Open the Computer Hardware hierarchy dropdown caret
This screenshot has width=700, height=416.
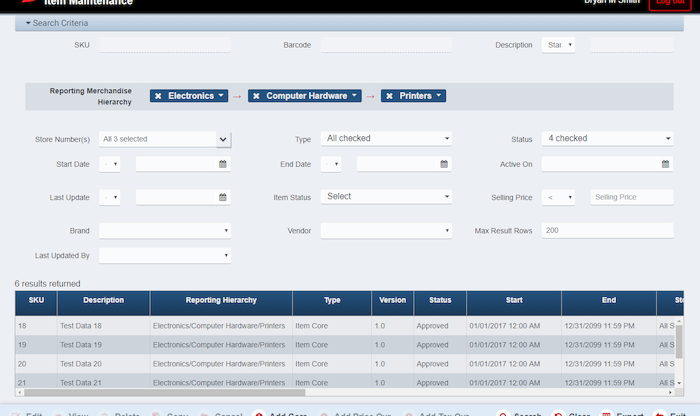354,96
